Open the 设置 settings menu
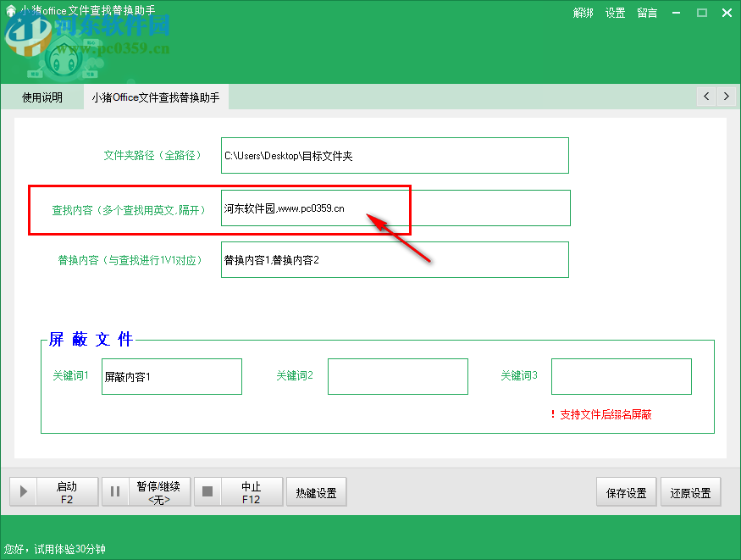This screenshot has height=560, width=741. 616,13
